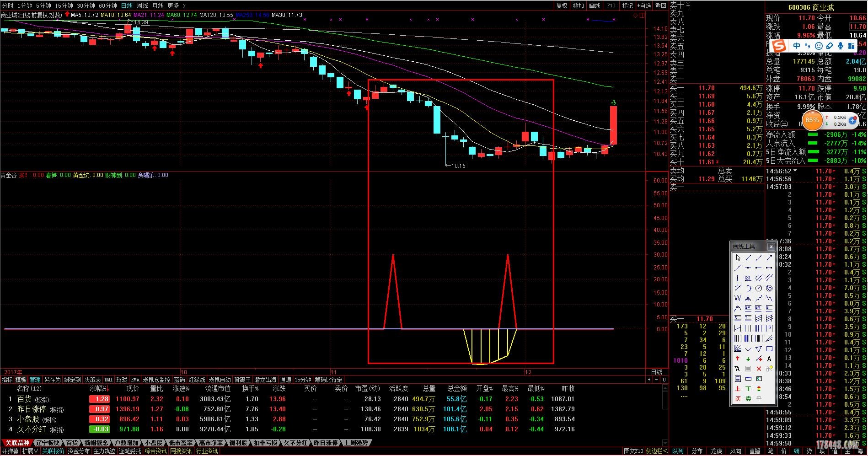Place a red 买 buy marker

click(738, 398)
